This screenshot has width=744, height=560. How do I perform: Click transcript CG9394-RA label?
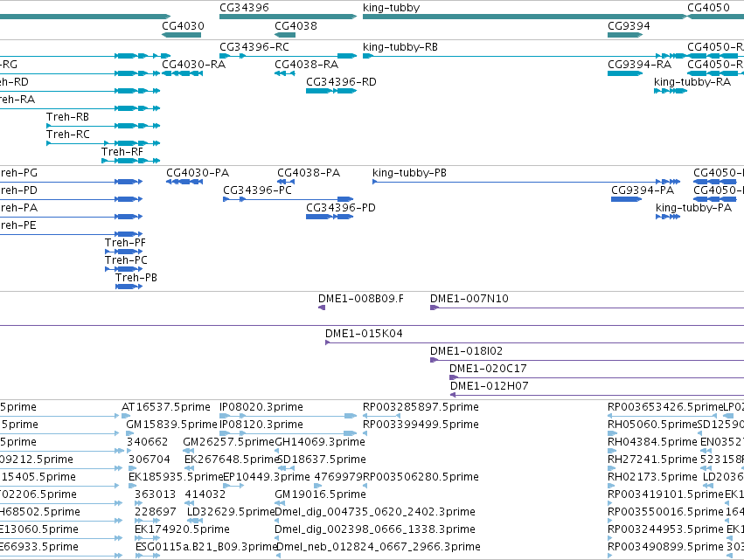tap(640, 65)
